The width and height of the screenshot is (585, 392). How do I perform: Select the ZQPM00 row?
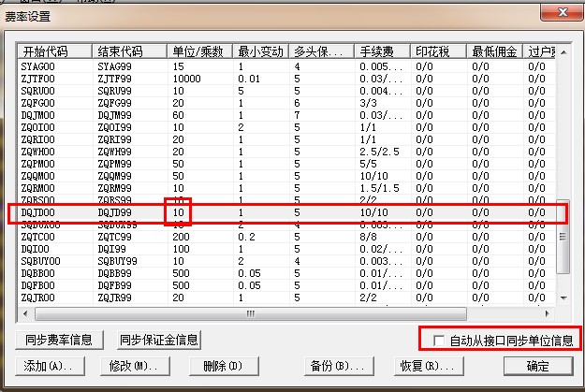pos(287,164)
